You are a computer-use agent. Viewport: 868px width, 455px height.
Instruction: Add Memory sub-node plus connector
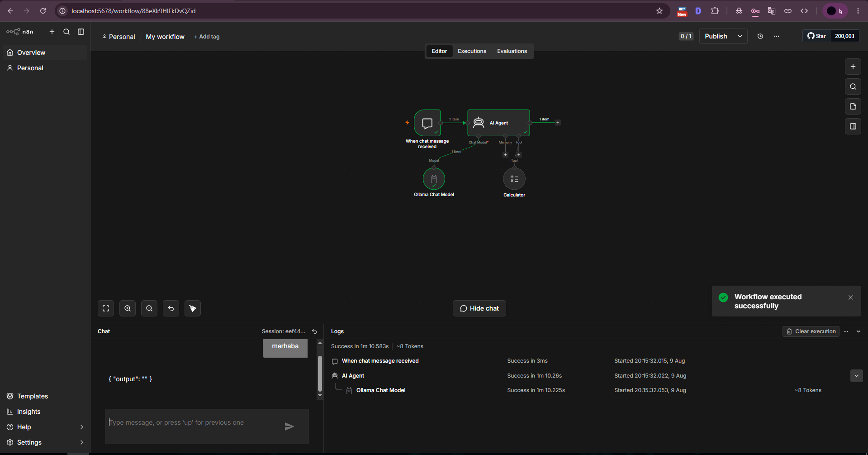click(x=505, y=155)
